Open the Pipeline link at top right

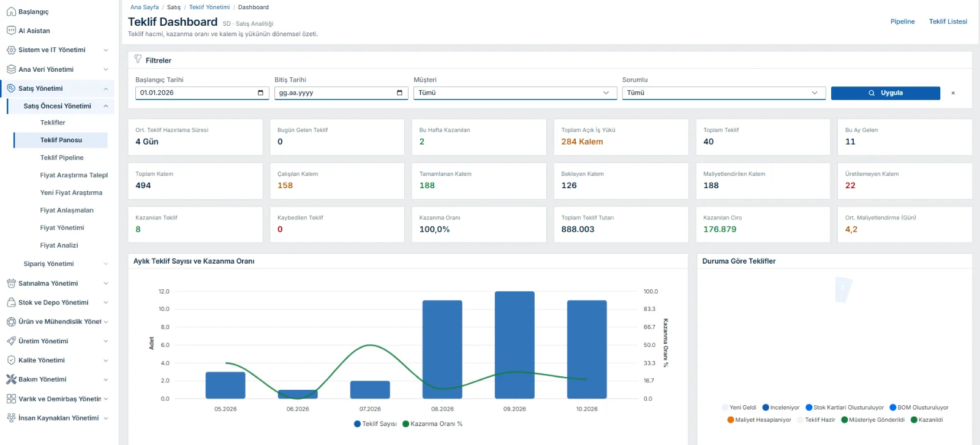click(x=902, y=21)
